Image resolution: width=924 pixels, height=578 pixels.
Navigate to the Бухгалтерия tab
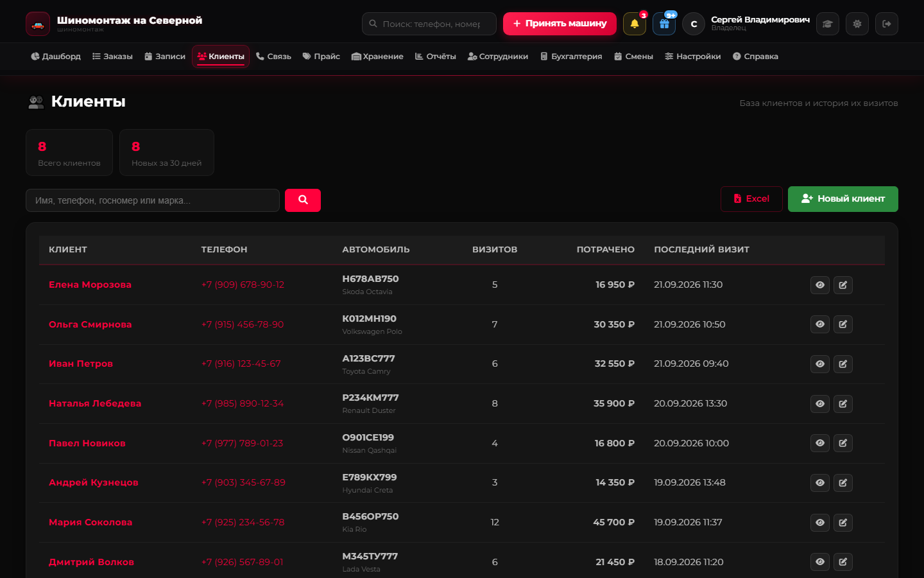(x=571, y=57)
